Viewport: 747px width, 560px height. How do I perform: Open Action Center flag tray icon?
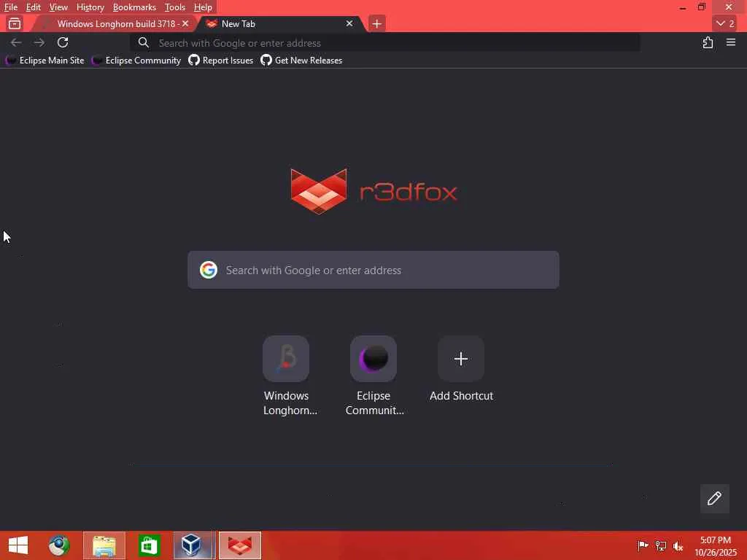tap(643, 545)
